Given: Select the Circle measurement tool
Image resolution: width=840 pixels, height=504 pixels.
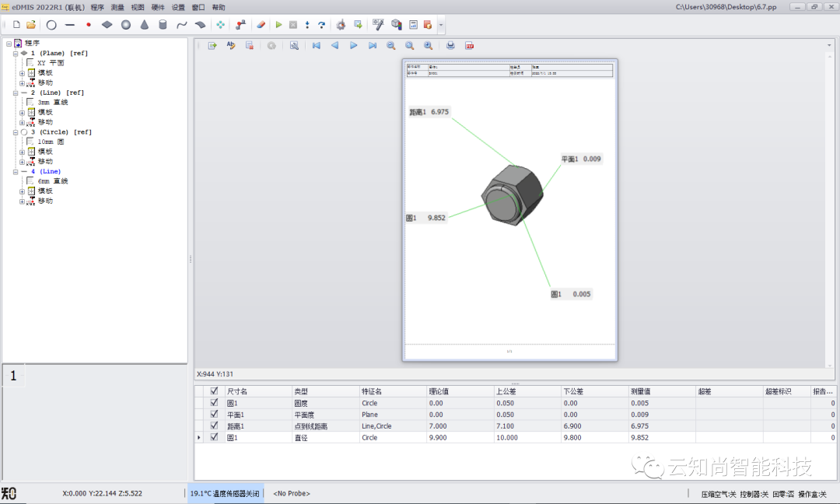Looking at the screenshot, I should pyautogui.click(x=51, y=25).
